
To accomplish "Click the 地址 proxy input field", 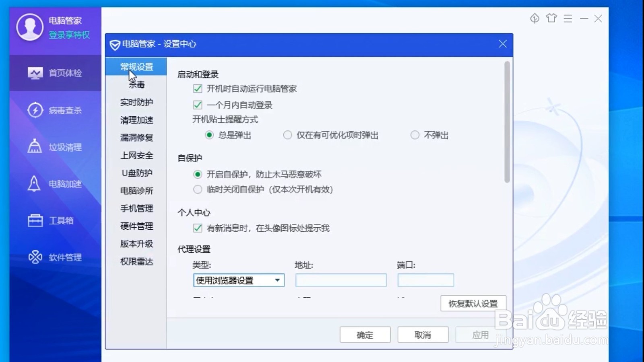I will (x=341, y=280).
